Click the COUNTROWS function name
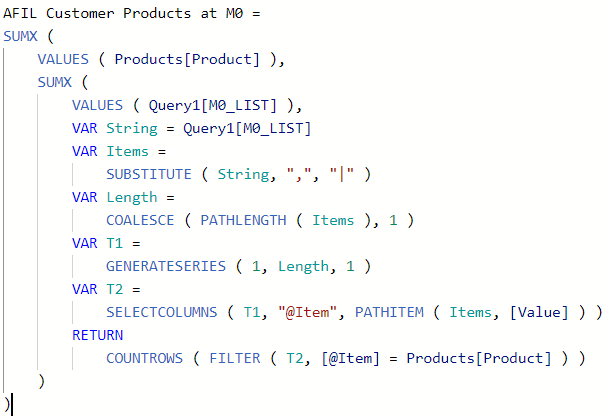 click(145, 359)
